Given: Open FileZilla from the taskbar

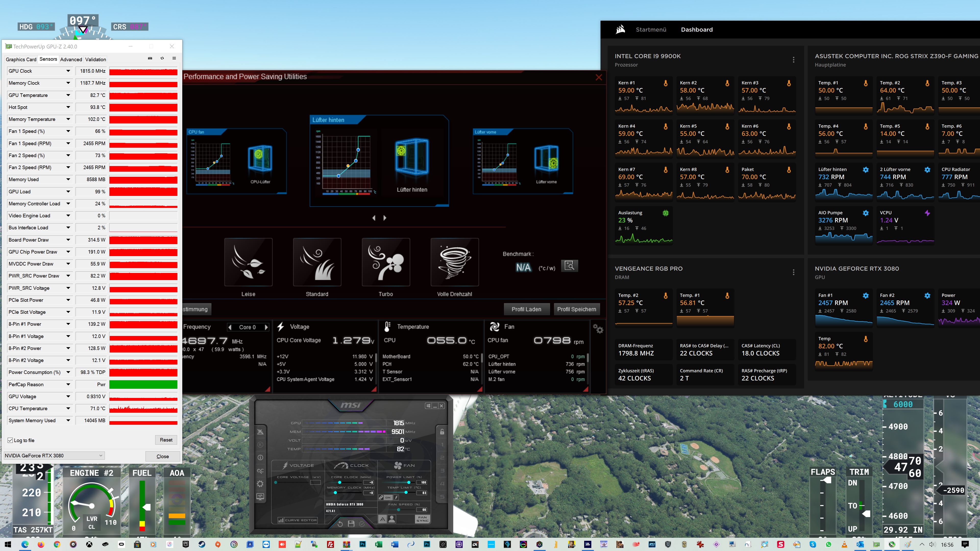Looking at the screenshot, I should [x=330, y=544].
